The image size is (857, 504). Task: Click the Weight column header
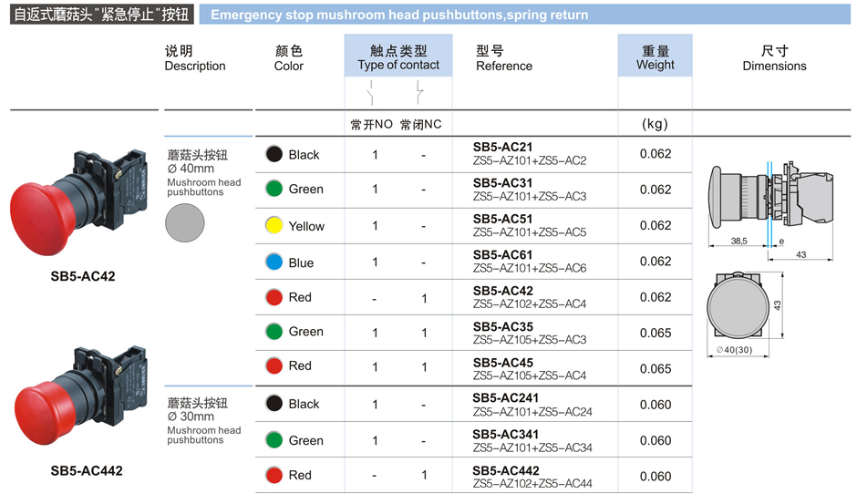click(655, 58)
